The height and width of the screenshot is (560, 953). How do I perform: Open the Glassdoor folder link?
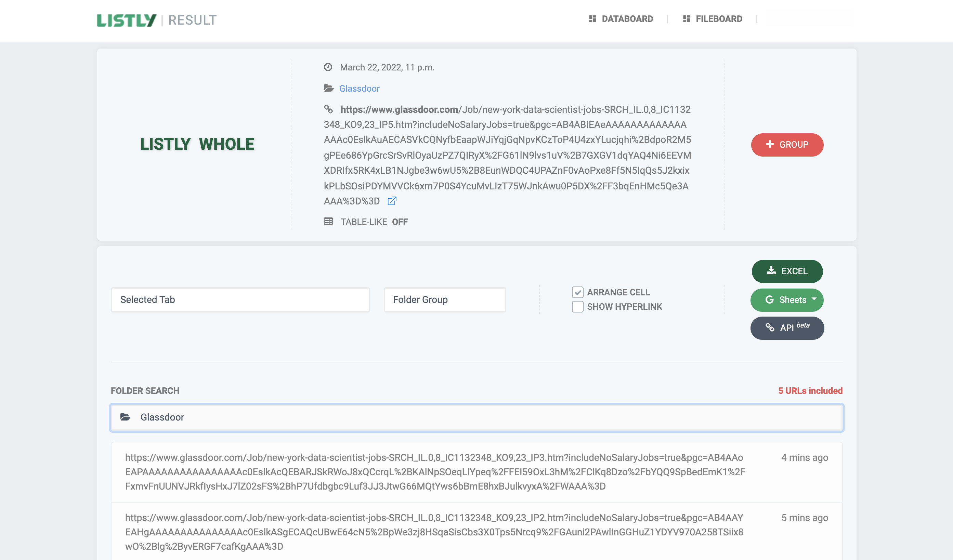pyautogui.click(x=359, y=89)
